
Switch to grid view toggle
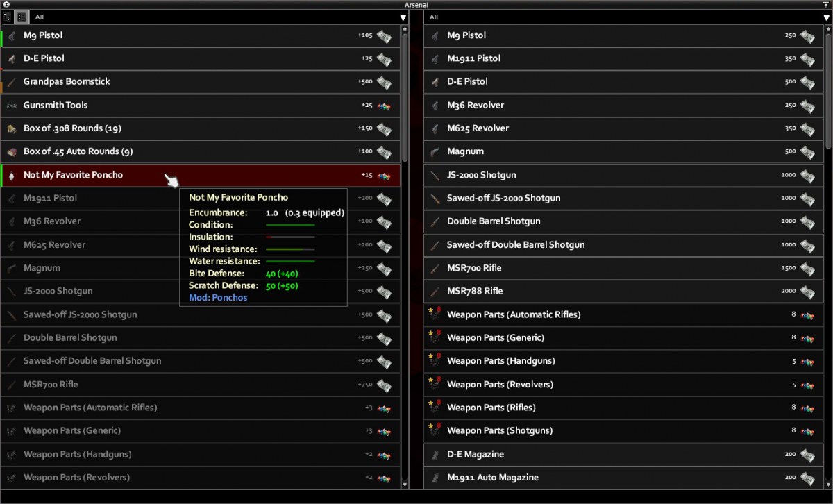8,17
